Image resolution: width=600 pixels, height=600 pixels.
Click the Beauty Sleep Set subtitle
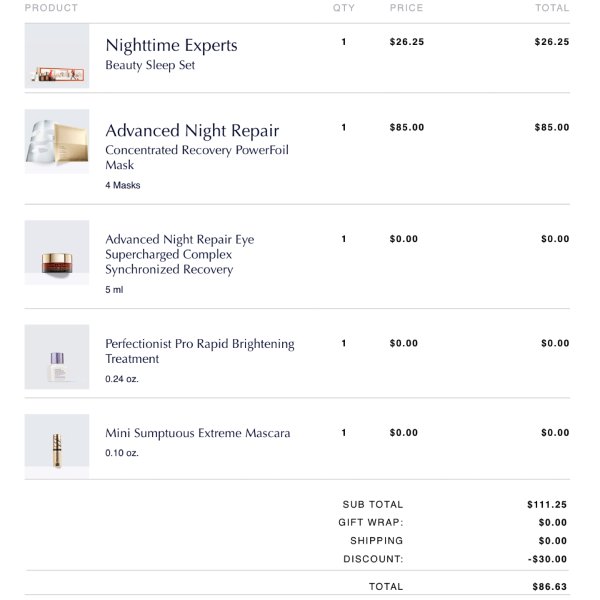tap(150, 65)
